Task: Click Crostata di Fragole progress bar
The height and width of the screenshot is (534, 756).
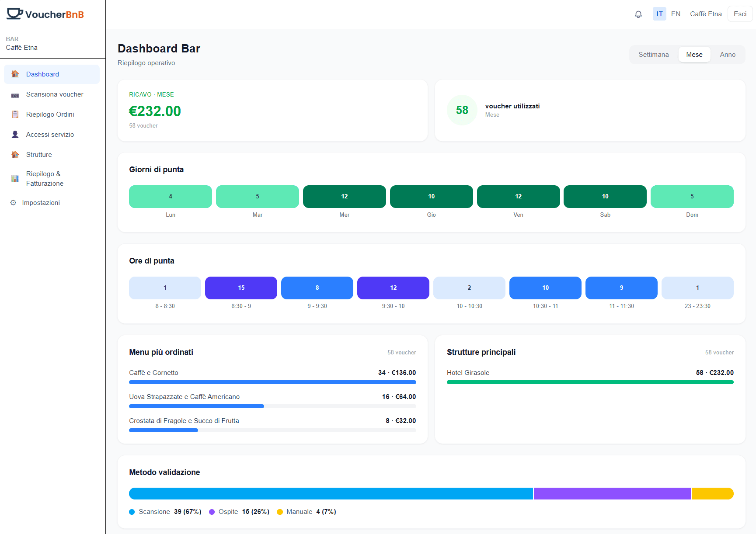Action: [272, 430]
